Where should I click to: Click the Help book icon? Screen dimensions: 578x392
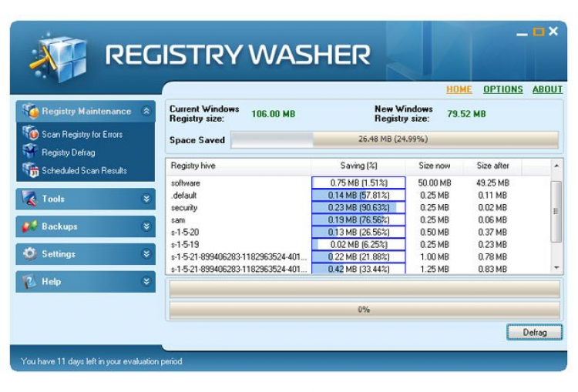[x=29, y=281]
